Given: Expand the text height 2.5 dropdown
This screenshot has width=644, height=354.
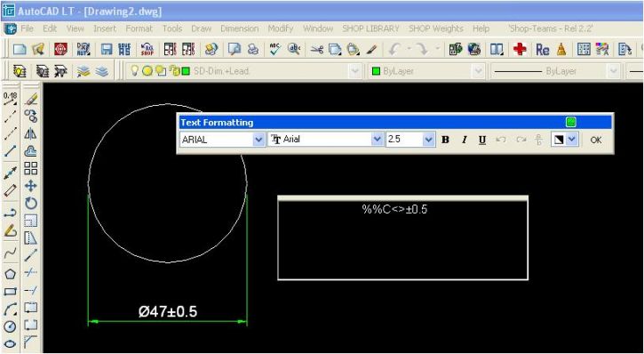Looking at the screenshot, I should [x=428, y=140].
